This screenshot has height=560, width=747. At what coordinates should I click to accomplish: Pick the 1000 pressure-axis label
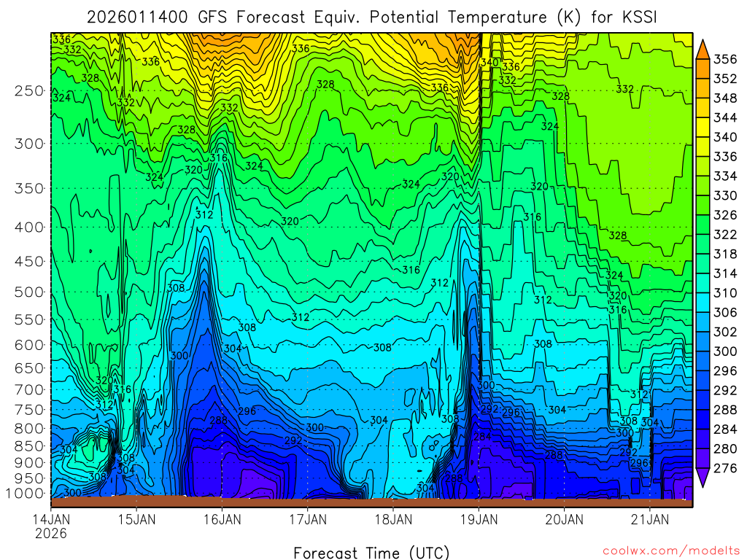pos(25,494)
